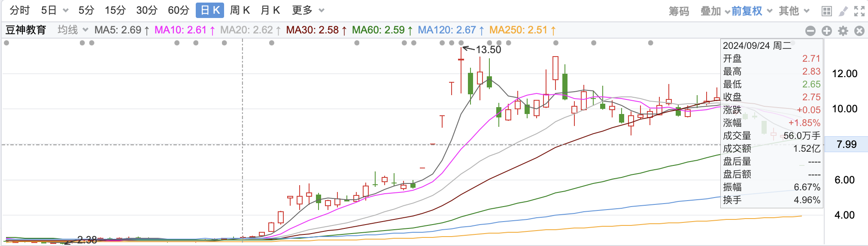The width and height of the screenshot is (868, 246).
Task: Click the 收盘 2.75 tooltip row
Action: tap(772, 97)
